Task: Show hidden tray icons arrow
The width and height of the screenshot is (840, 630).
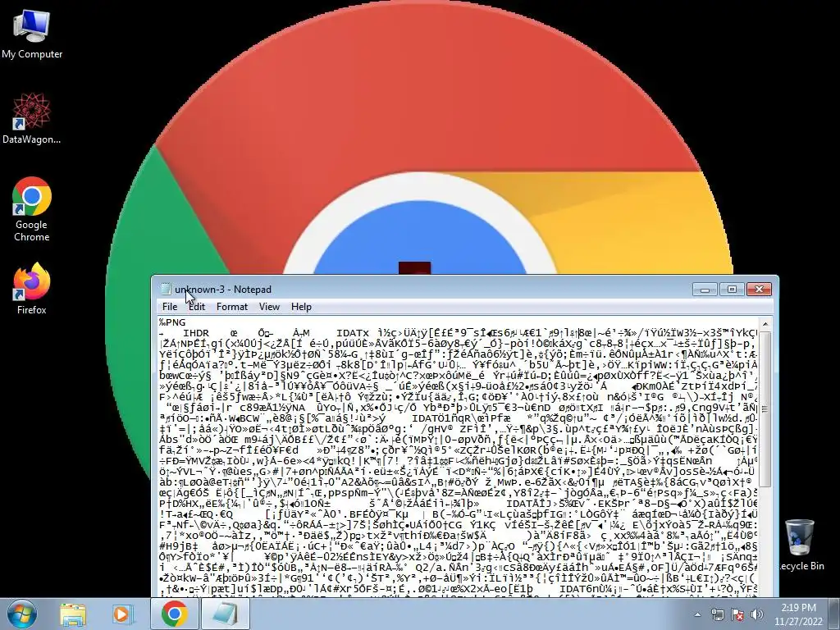Action: (x=697, y=615)
